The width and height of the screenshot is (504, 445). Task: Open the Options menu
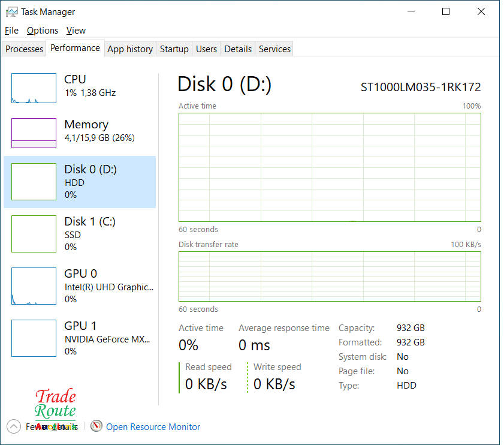pos(43,31)
